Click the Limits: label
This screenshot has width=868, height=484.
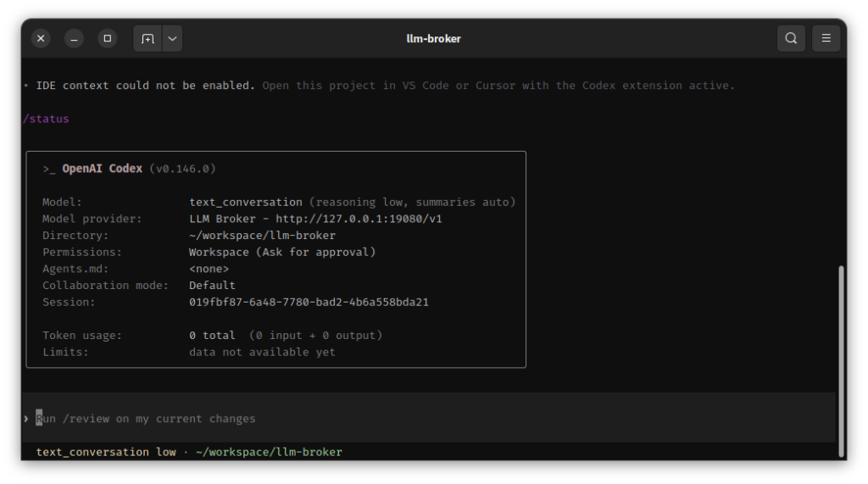pos(65,352)
